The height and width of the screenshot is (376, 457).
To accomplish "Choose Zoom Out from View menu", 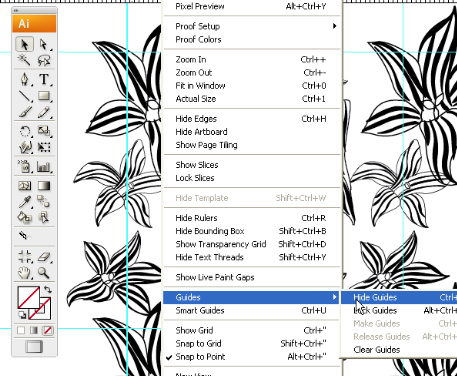I will (x=252, y=72).
